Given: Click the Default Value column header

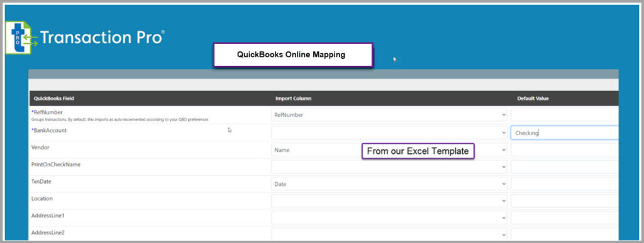Looking at the screenshot, I should click(533, 99).
